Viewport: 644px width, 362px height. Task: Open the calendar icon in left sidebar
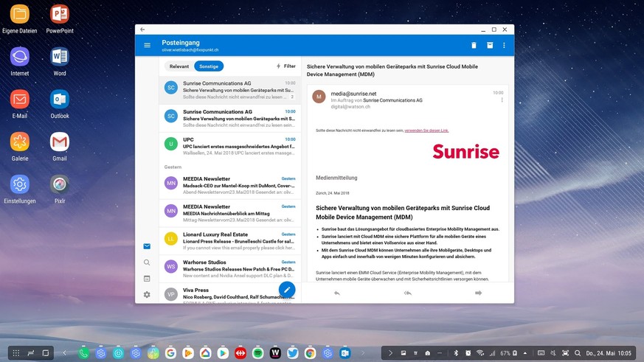tap(147, 279)
